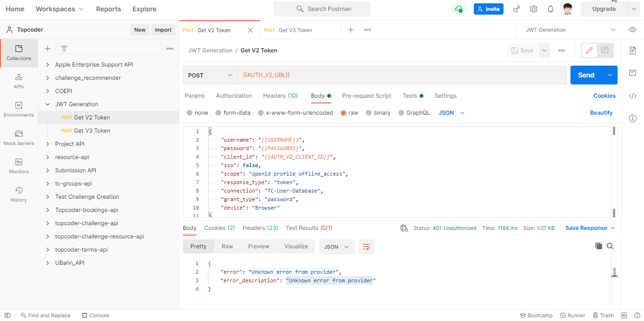Switch to the Tests request tab
The image size is (644, 321).
(413, 96)
